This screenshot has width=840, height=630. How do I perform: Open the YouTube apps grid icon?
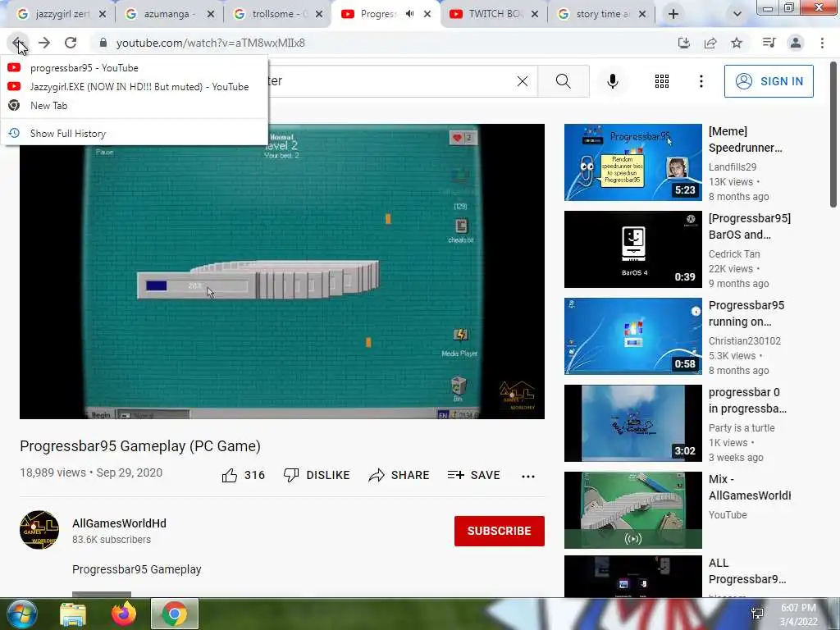[x=662, y=81]
